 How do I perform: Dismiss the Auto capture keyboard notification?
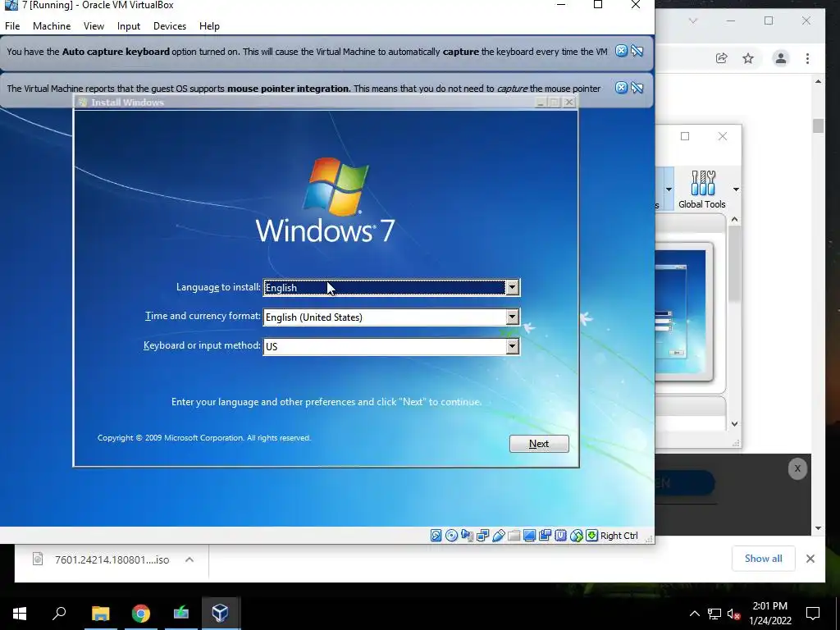(621, 51)
